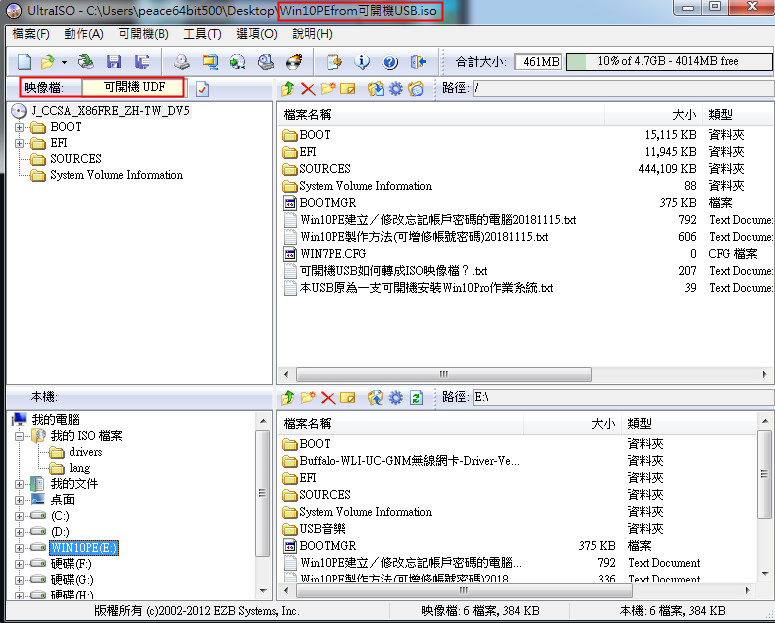The image size is (775, 623).
Task: Select WIN7PE.CFG in image list
Action: (x=333, y=254)
